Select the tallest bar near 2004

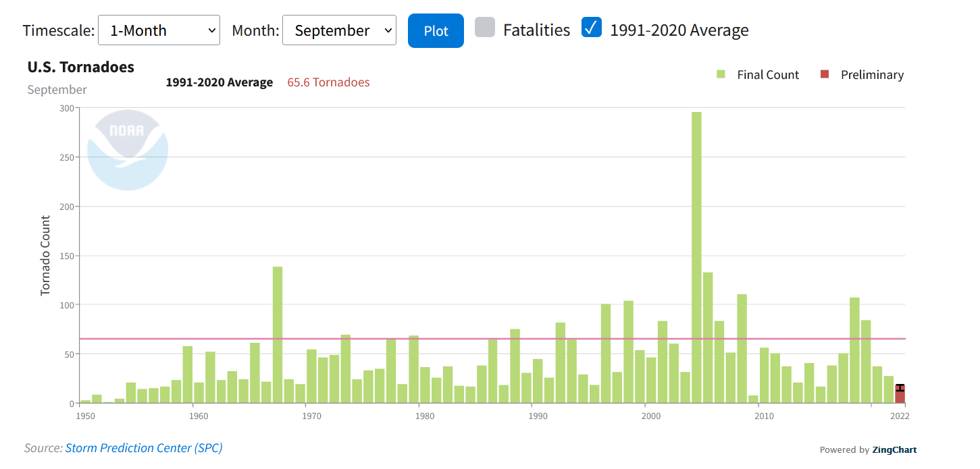(x=696, y=256)
